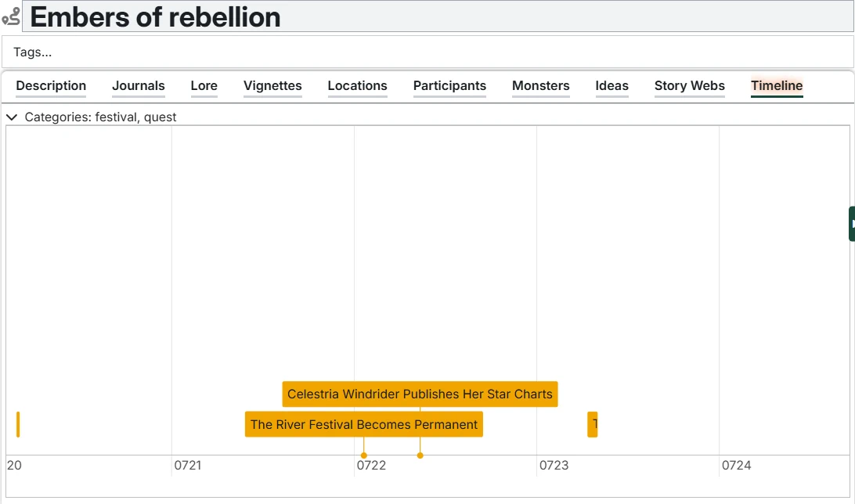Open the Ideas tab

[612, 86]
